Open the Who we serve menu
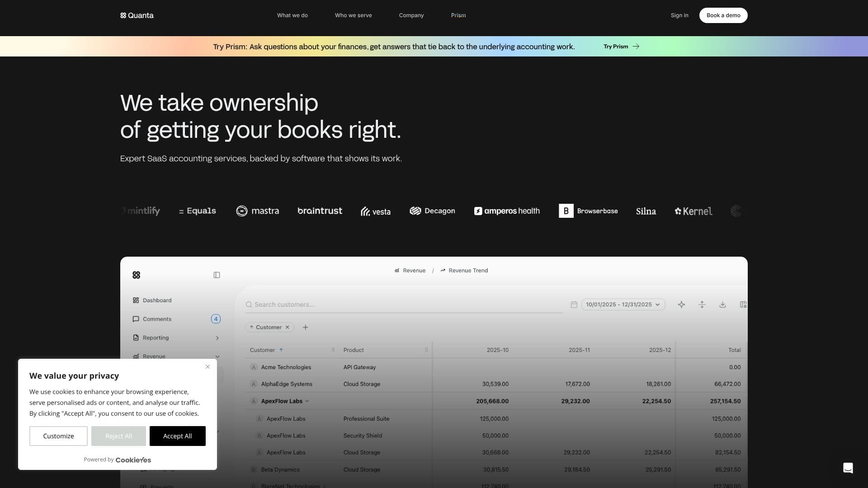Viewport: 868px width, 488px height. (353, 15)
